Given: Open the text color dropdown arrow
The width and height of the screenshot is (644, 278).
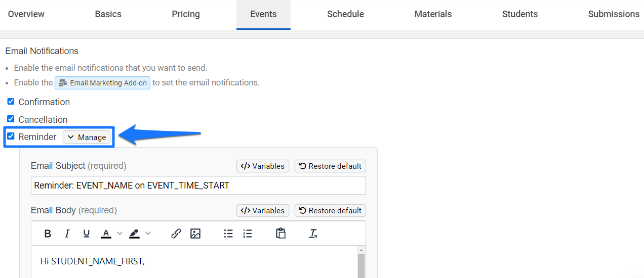Looking at the screenshot, I should click(x=120, y=234).
